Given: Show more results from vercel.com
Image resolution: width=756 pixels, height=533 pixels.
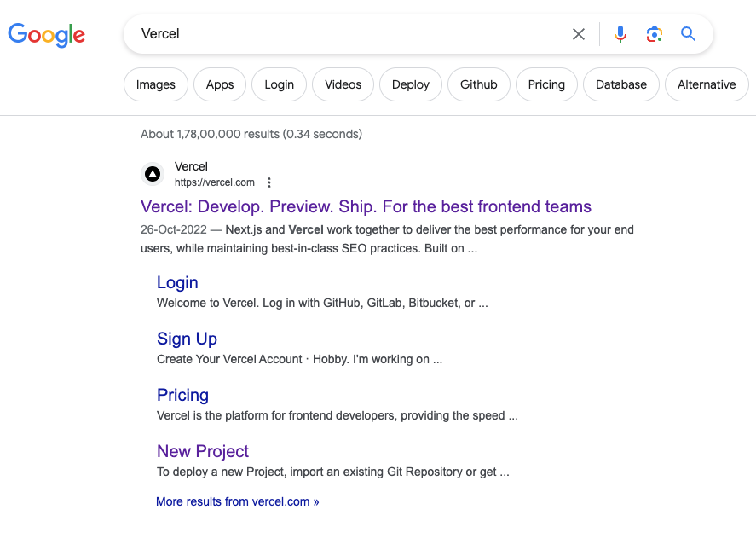Looking at the screenshot, I should tap(237, 501).
